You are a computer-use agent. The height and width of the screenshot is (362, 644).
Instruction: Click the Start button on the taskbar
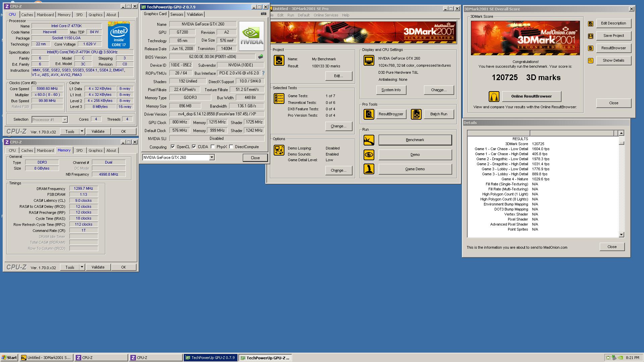(9, 358)
